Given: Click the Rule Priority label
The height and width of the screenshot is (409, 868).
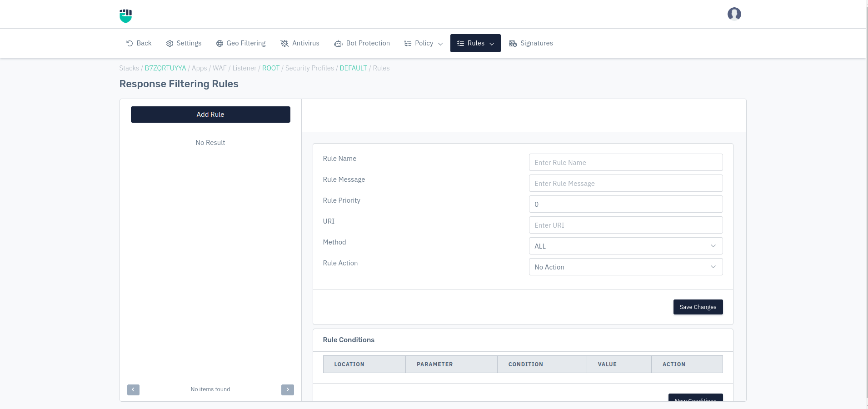Looking at the screenshot, I should 342,200.
